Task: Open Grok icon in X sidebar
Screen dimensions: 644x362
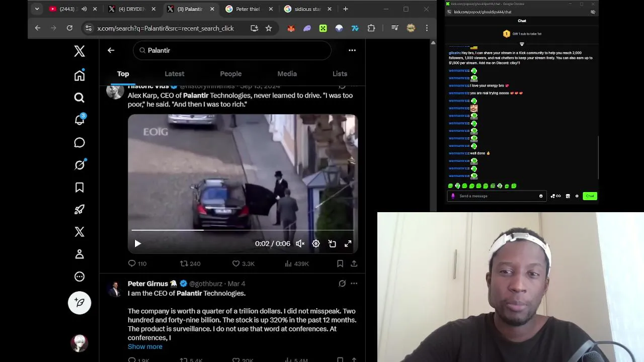Action: [79, 165]
